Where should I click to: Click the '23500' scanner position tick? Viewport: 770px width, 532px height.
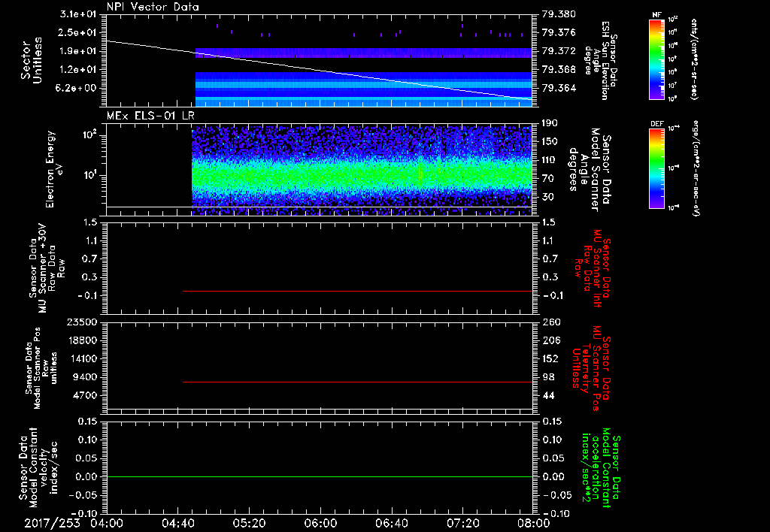coord(81,322)
